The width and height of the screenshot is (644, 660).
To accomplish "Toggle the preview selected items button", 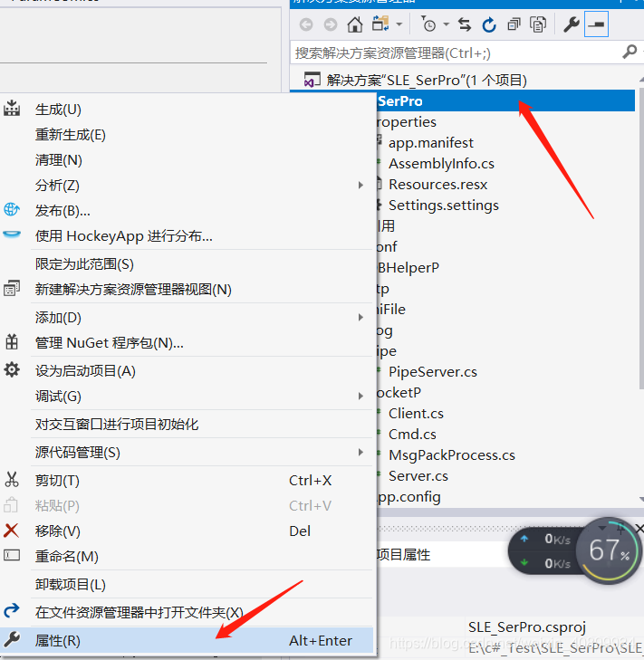I will (596, 24).
